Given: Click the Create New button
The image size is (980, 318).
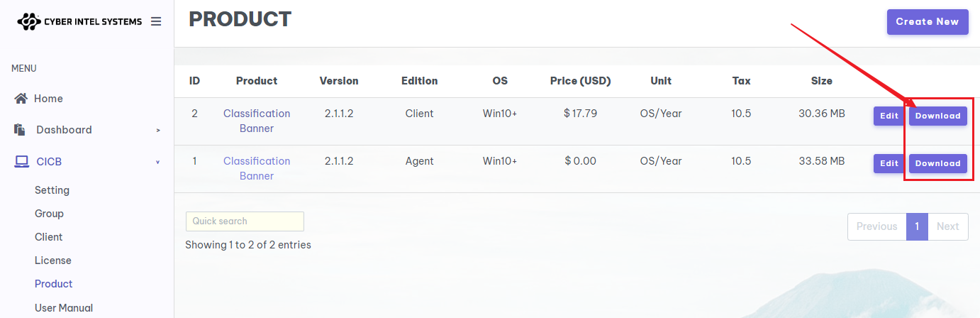Looking at the screenshot, I should [x=928, y=22].
